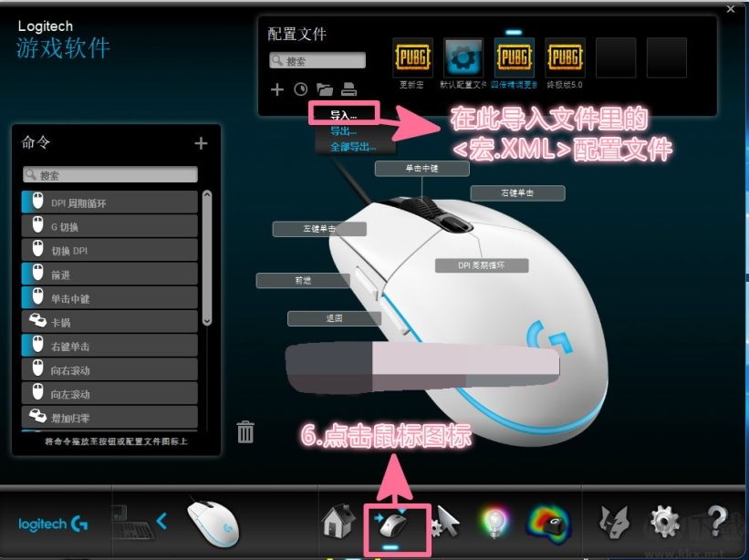The width and height of the screenshot is (749, 560).
Task: Select G 切换 in the commands list
Action: [109, 226]
